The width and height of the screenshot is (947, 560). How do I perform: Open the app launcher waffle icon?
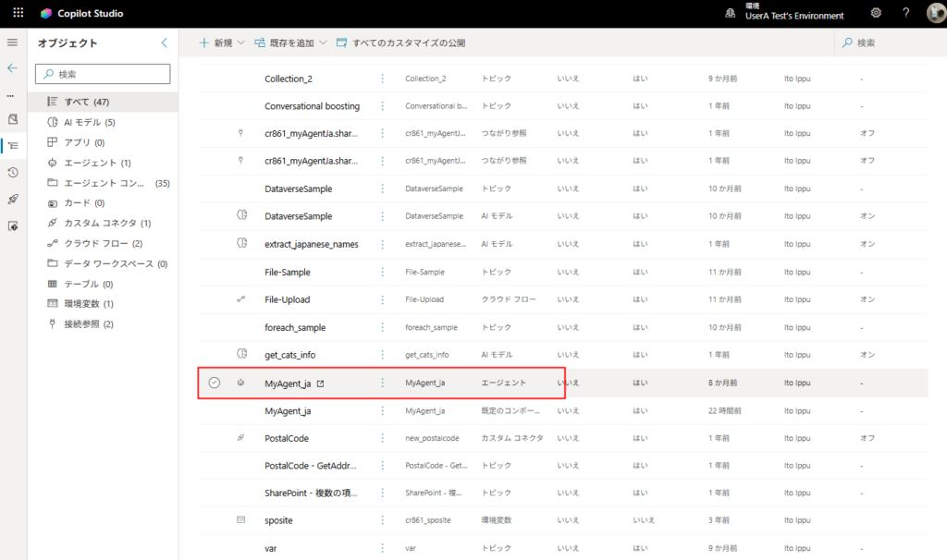pos(18,14)
